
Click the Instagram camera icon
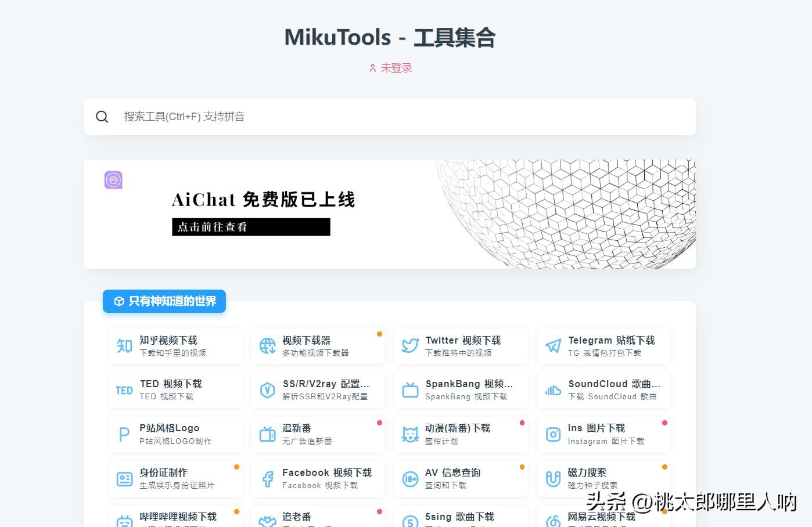tap(553, 435)
